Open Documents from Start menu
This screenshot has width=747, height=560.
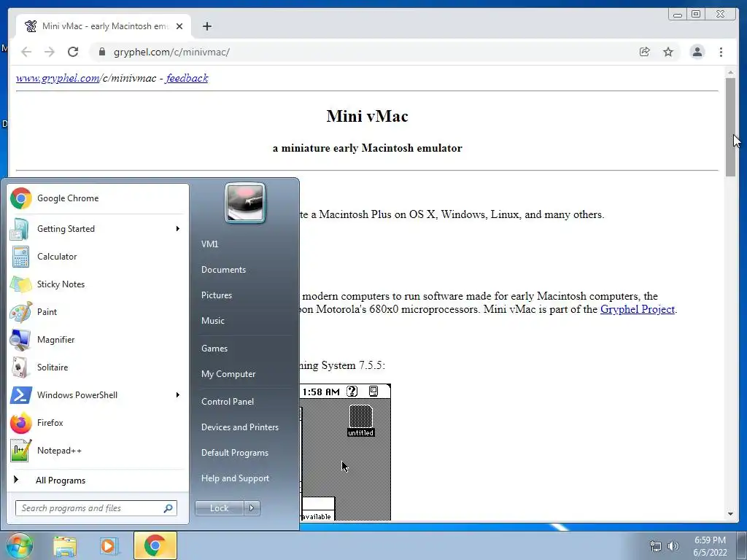tap(223, 270)
